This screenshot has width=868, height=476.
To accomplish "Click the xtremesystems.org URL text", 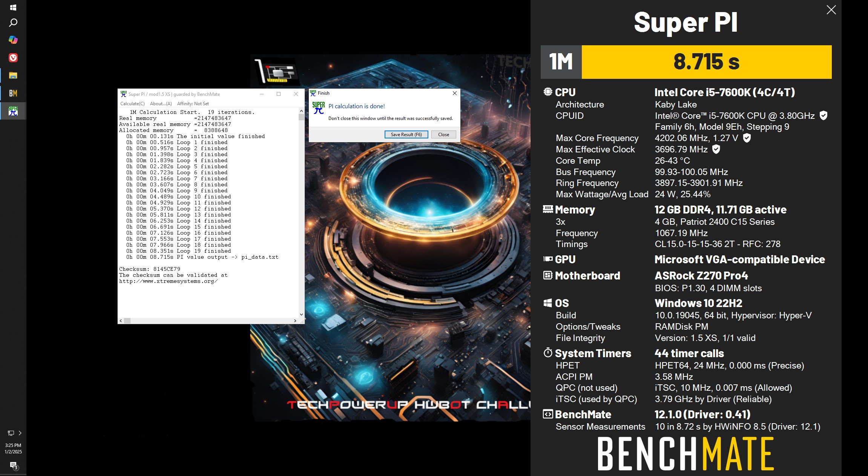I will pos(168,281).
